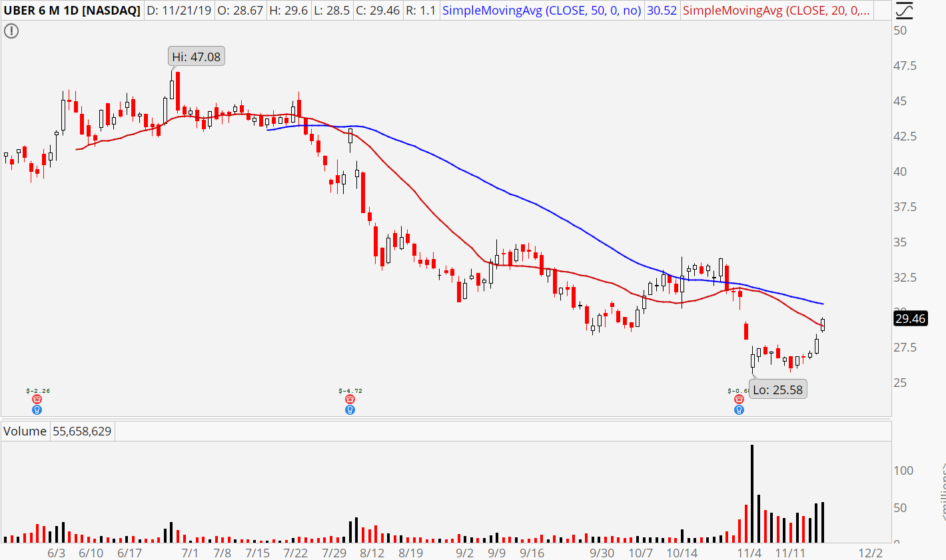Image resolution: width=946 pixels, height=560 pixels.
Task: Click the 11/4 date on the time axis
Action: coord(749,553)
